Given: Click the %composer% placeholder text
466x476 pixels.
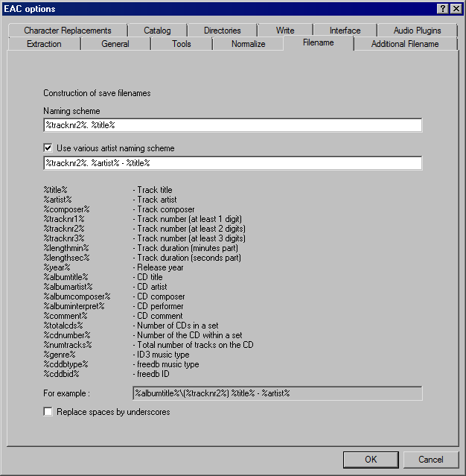Looking at the screenshot, I should [x=66, y=209].
